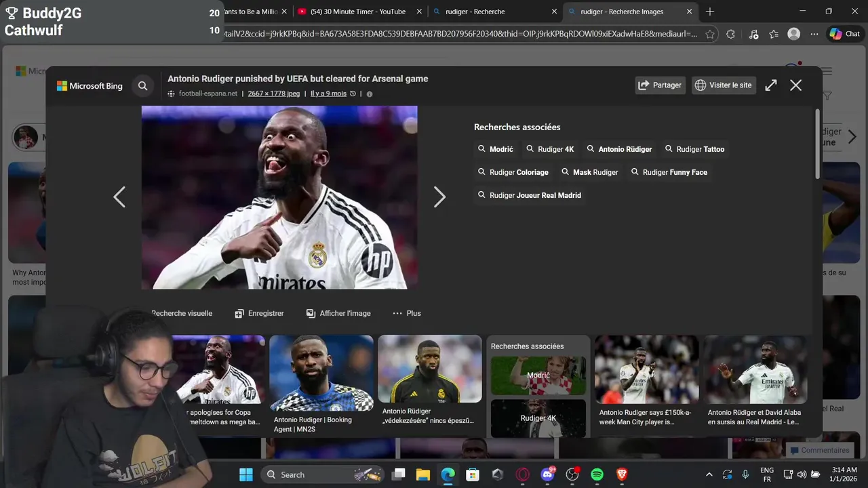Open Rudiger 4K related search tile
This screenshot has height=488, width=868.
coord(538,418)
